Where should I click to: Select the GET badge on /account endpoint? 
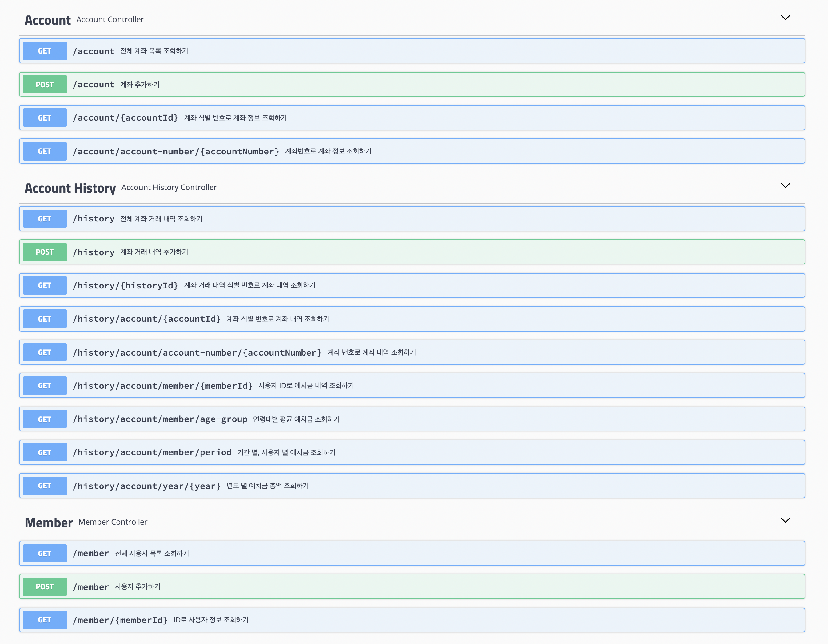point(44,50)
